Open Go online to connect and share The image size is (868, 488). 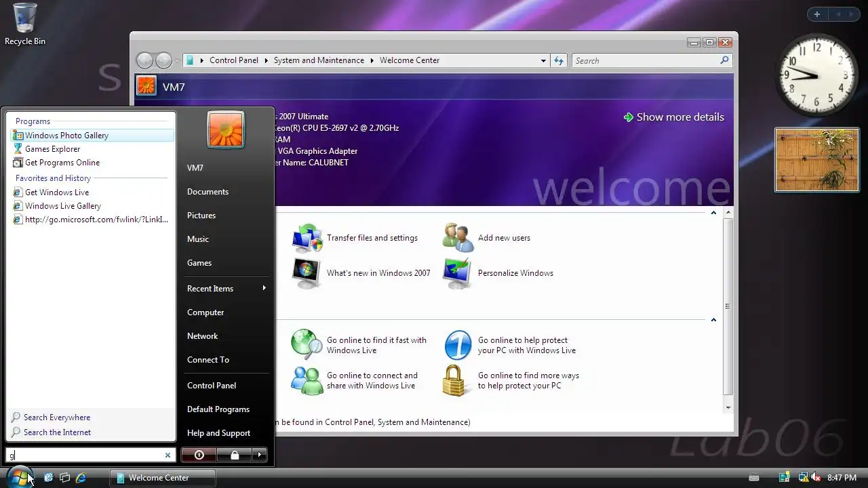pyautogui.click(x=354, y=380)
